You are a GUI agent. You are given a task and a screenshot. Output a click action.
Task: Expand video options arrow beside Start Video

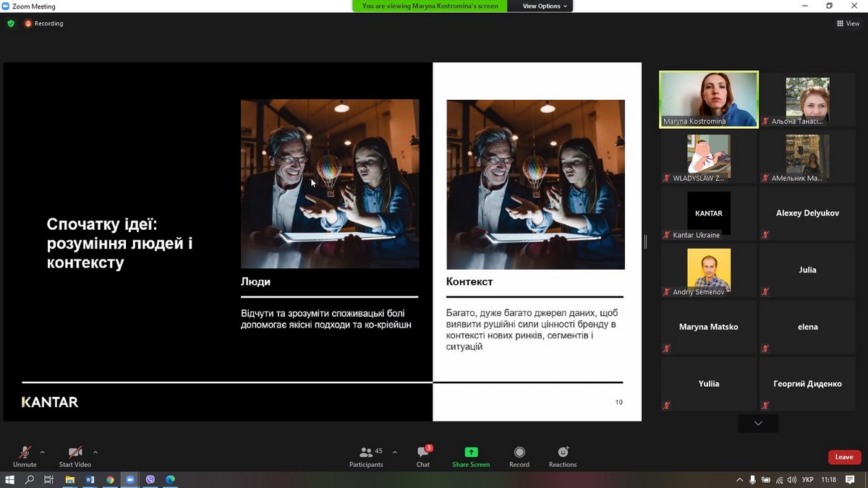[x=95, y=453]
